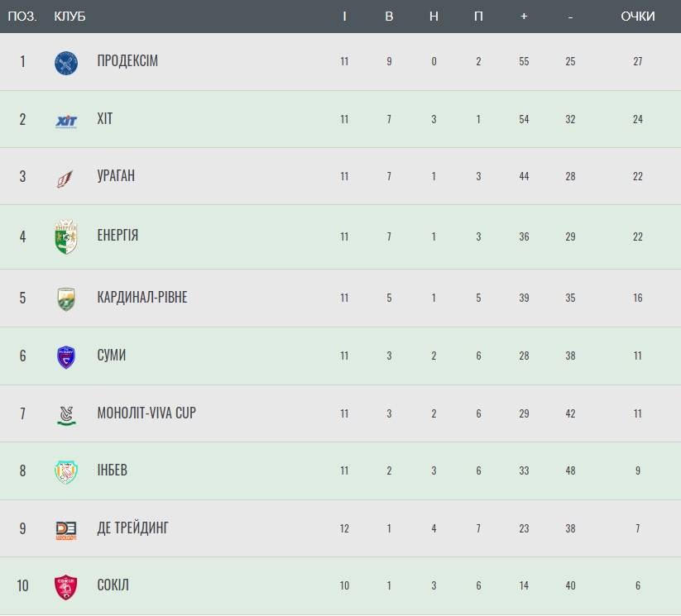Screen dimensions: 681x616
Task: Click the Моноліт-Viva Cup club logo
Action: 66,413
